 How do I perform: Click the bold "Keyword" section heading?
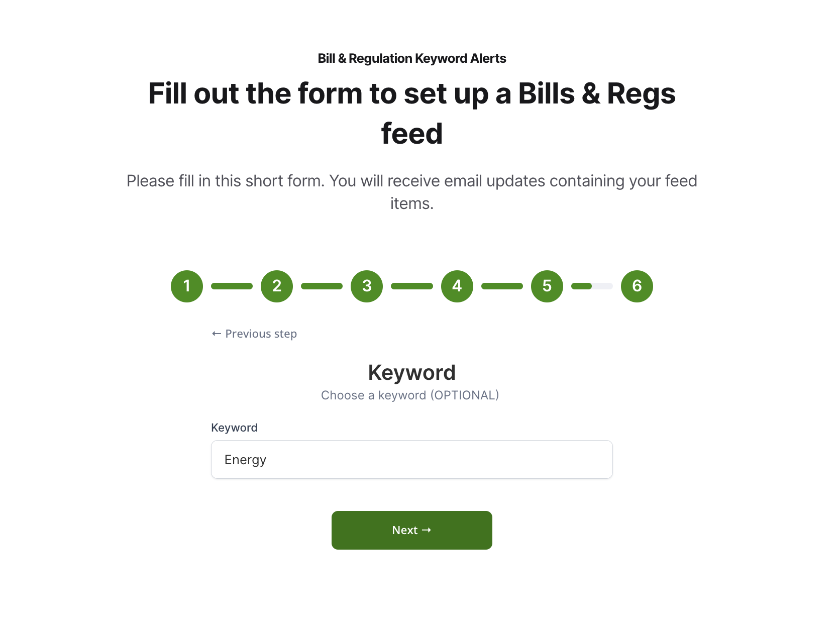pos(412,373)
